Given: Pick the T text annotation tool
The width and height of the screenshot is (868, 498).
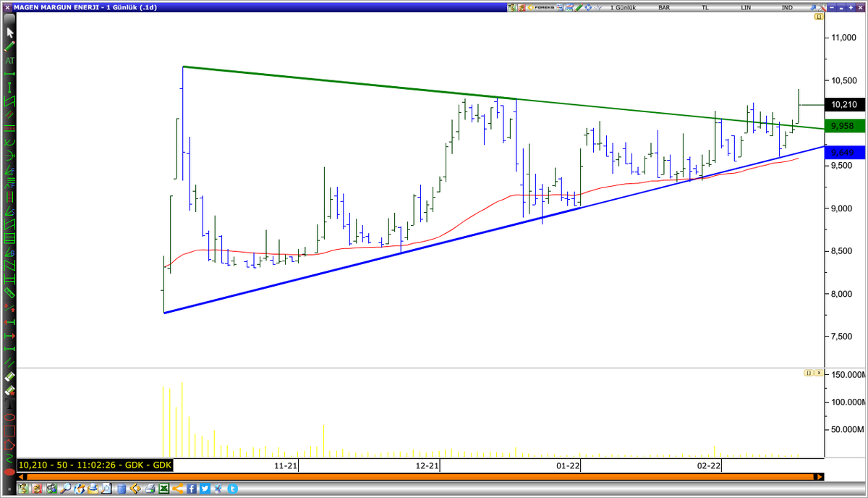Looking at the screenshot, I should click(10, 403).
